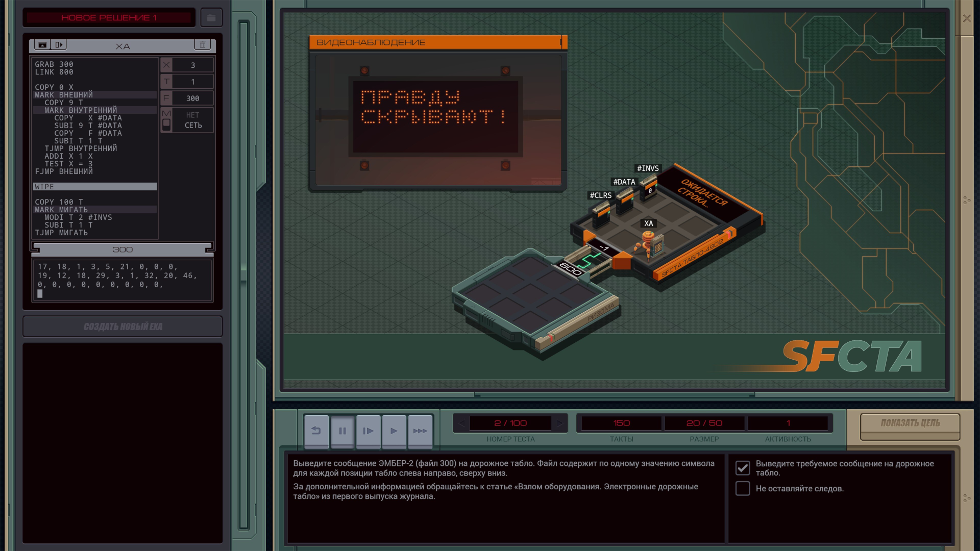The height and width of the screenshot is (551, 980).
Task: Click 'Создать новый EXA' button
Action: [122, 327]
